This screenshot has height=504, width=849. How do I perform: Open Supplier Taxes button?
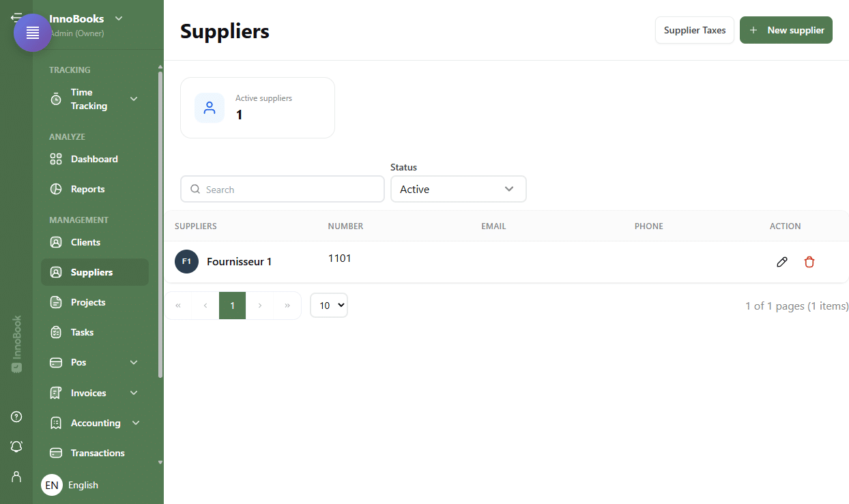point(695,30)
